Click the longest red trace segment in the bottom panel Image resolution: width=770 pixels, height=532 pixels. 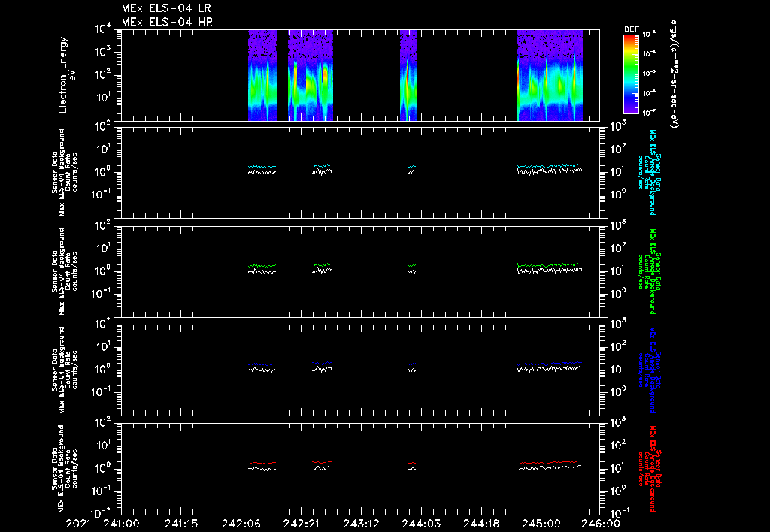(x=550, y=462)
